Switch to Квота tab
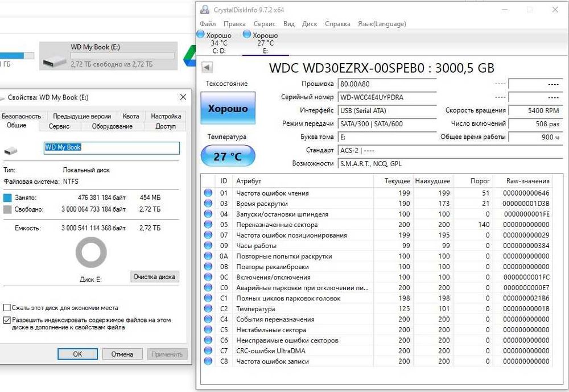The image size is (569, 392). [x=131, y=116]
